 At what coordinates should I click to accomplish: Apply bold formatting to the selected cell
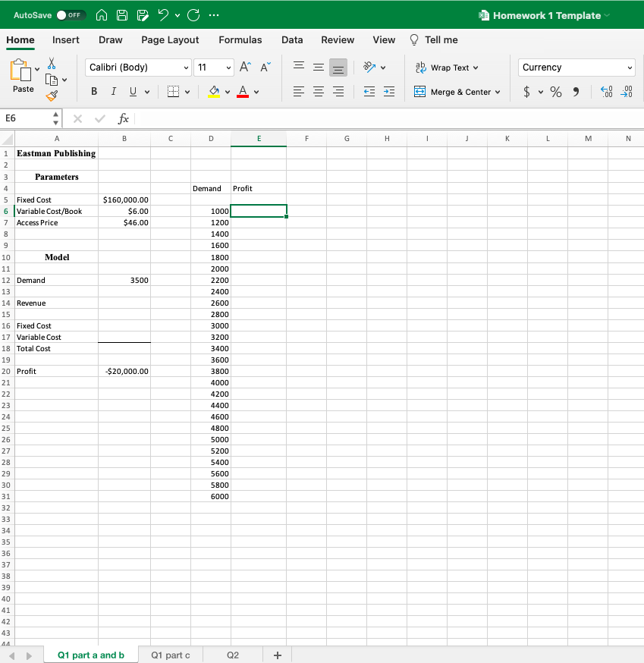pos(94,91)
